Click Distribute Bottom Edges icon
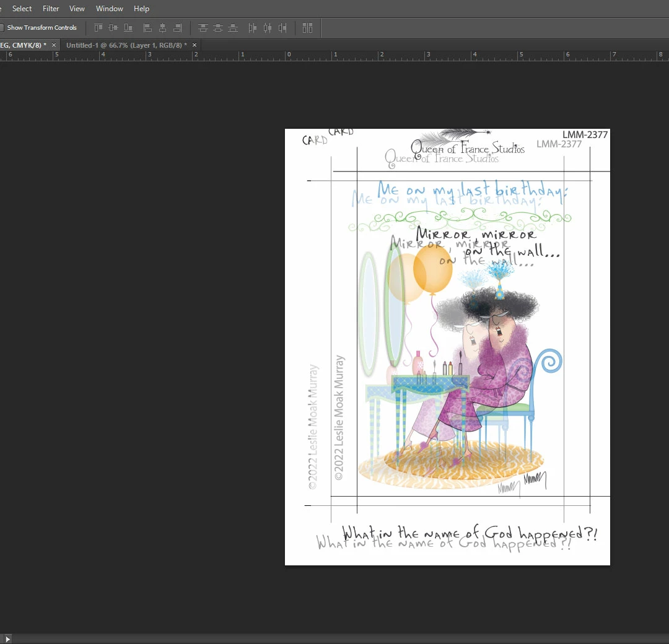 pyautogui.click(x=233, y=28)
